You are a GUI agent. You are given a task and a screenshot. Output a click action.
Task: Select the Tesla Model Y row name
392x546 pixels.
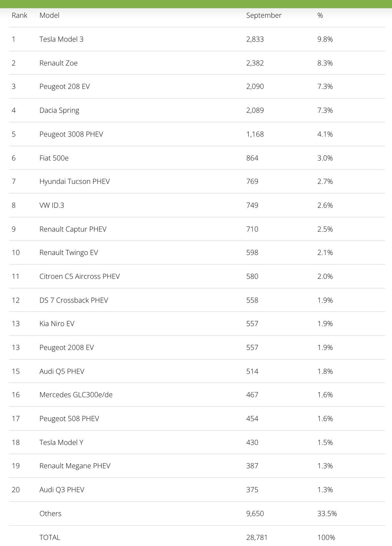(x=61, y=442)
